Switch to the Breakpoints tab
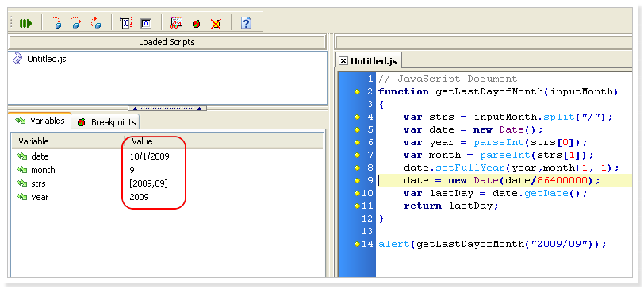This screenshot has width=644, height=289. point(106,122)
